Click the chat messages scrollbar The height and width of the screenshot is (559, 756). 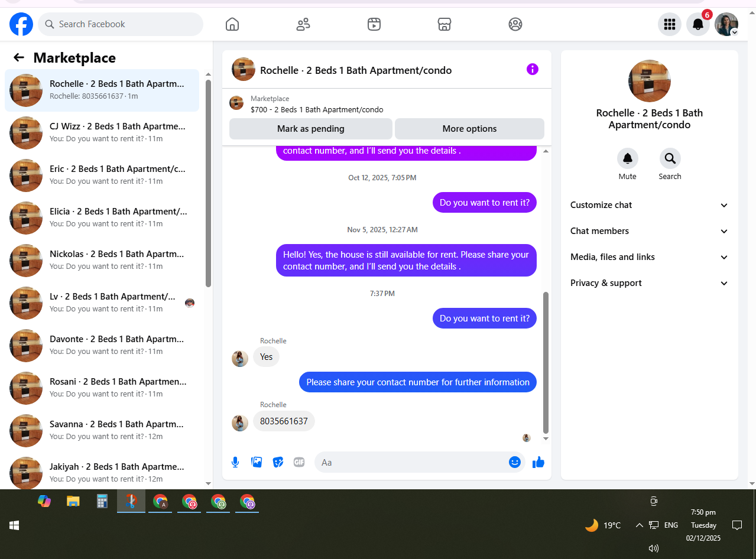(x=546, y=363)
